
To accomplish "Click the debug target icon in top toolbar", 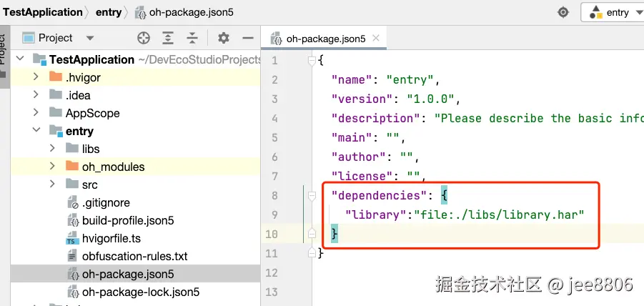I will [563, 12].
